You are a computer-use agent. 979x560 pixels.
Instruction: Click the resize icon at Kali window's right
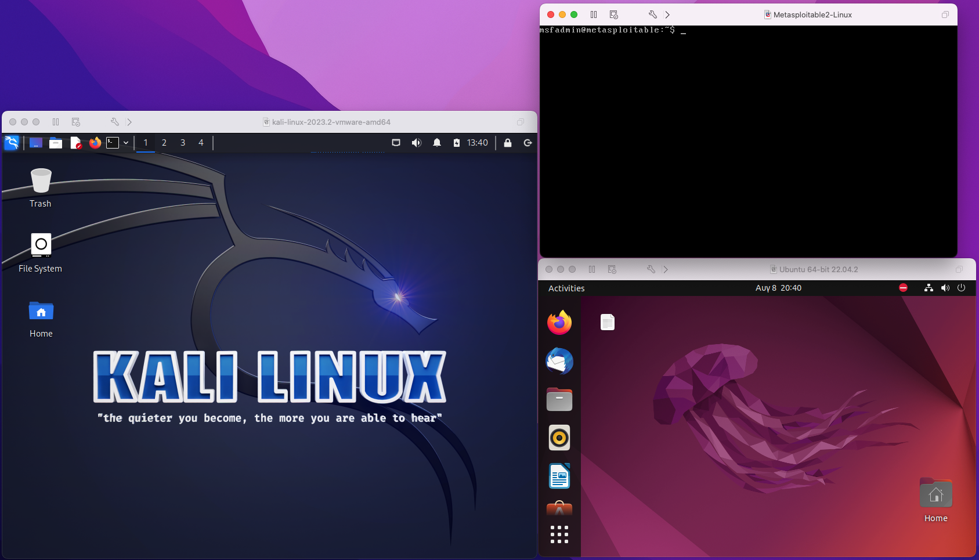(x=521, y=122)
